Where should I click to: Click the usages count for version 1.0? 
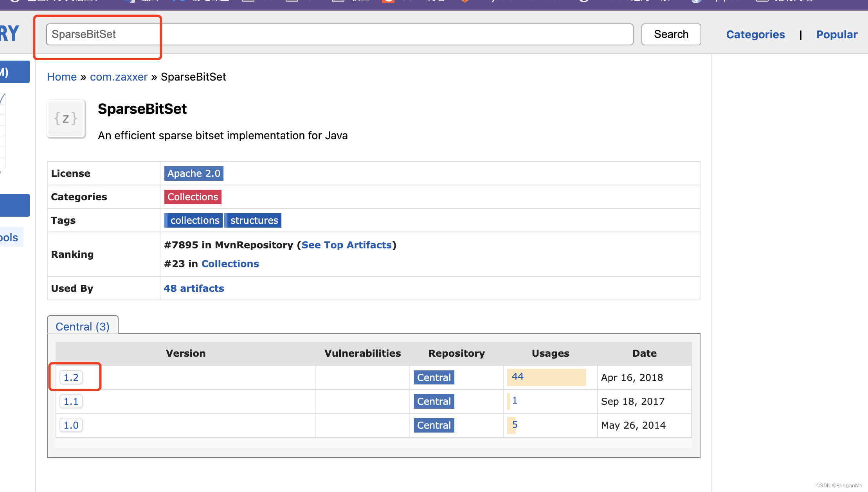point(513,425)
